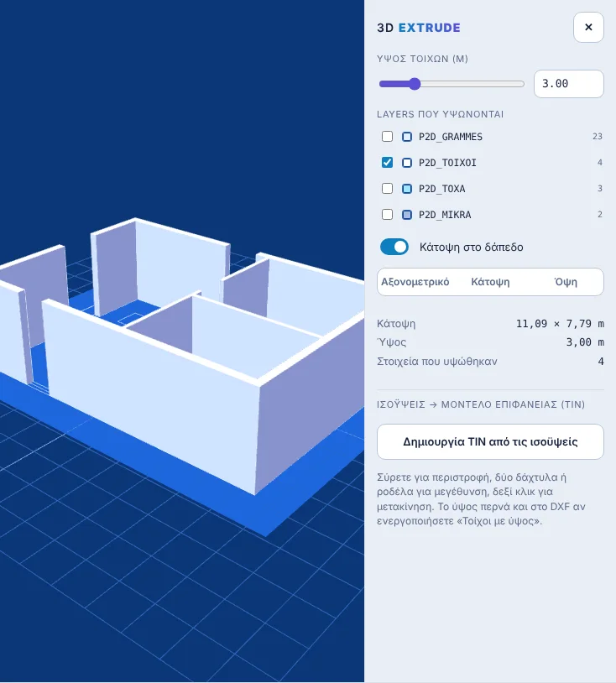Viewport: 616px width, 683px height.
Task: Click the '3D EXTRUDE' panel title
Action: 418,28
